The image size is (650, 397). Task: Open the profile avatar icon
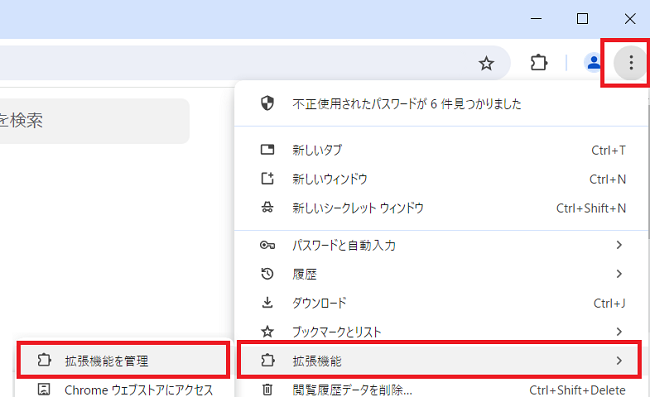594,63
